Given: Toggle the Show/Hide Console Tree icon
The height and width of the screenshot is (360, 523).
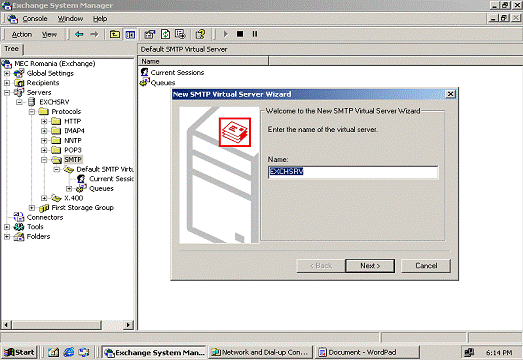Looking at the screenshot, I should 130,34.
